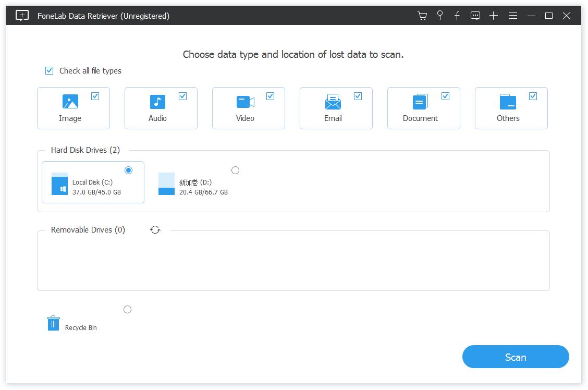Uncheck 'Check all file types'
The image size is (588, 390).
click(50, 71)
